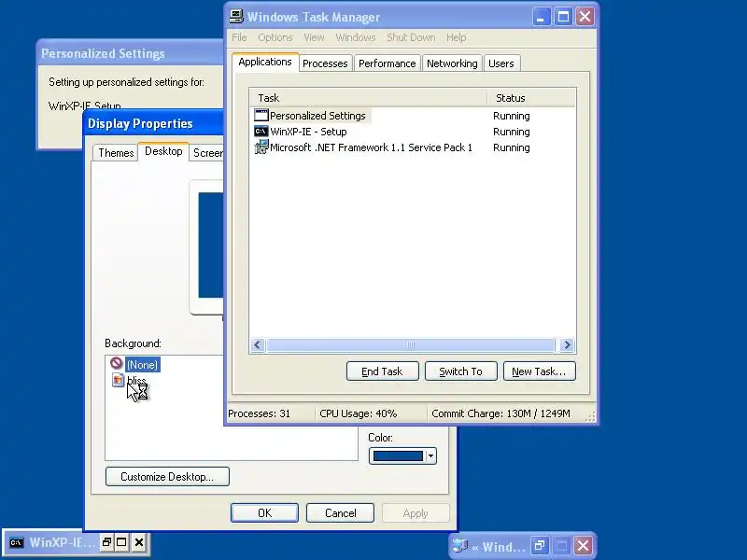Click 'CPU Usage: 40%' in status bar
Image resolution: width=747 pixels, height=560 pixels.
359,413
